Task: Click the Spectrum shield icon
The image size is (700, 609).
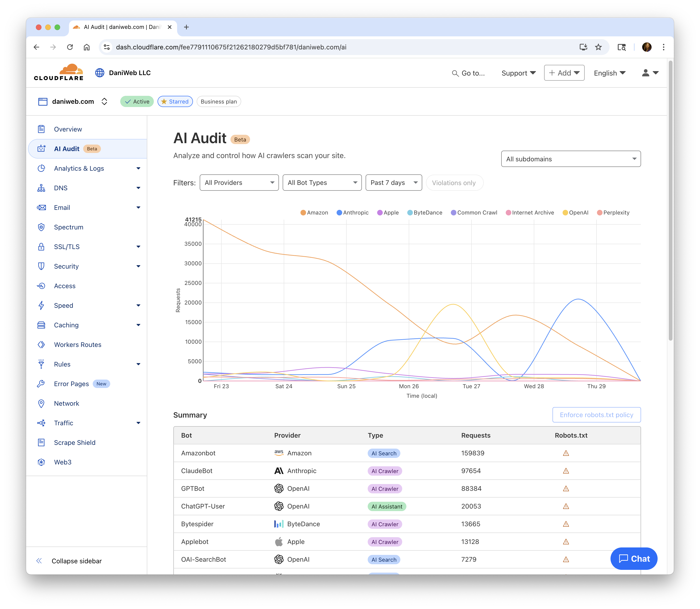Action: pos(41,227)
